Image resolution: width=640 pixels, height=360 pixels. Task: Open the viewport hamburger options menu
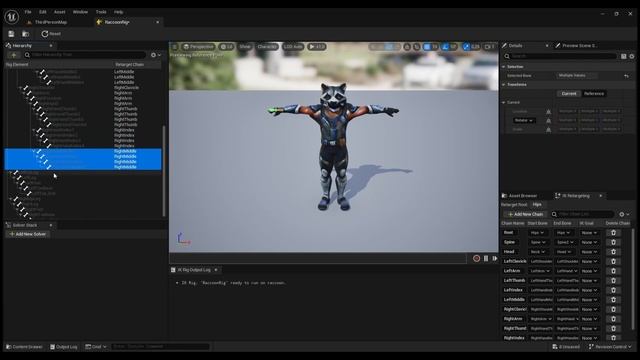175,47
